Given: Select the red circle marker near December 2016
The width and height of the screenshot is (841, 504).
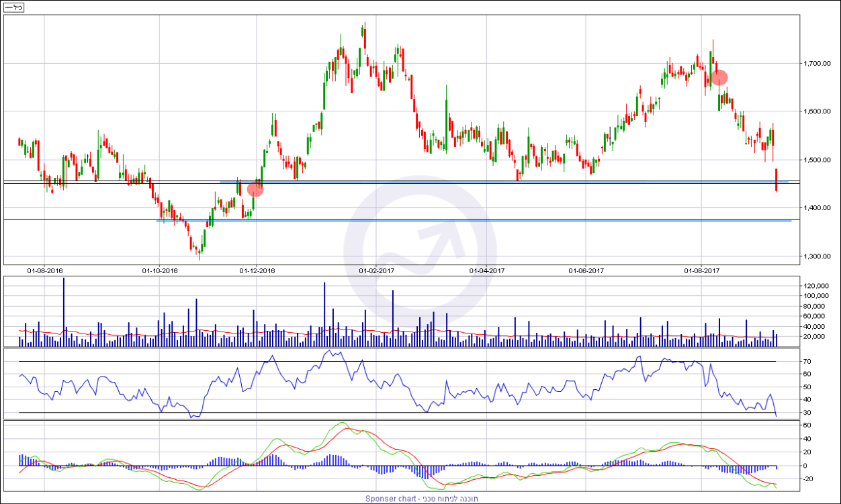Looking at the screenshot, I should [255, 189].
